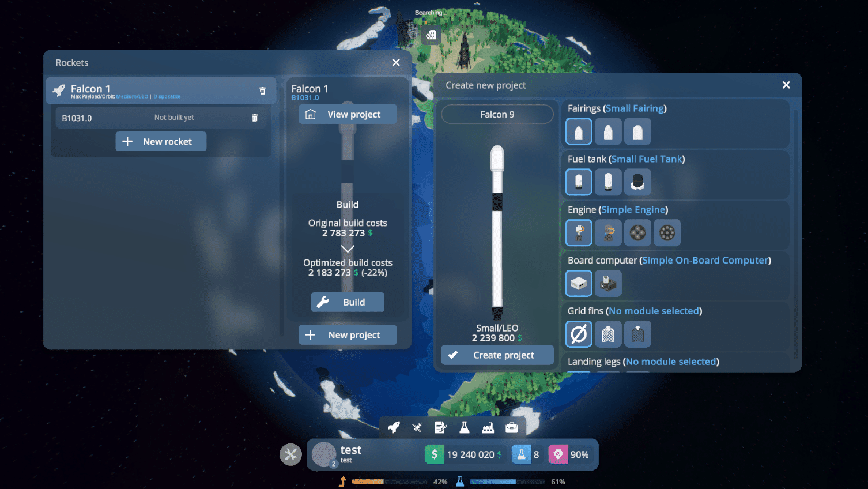
Task: Select the Simple Engine first option
Action: (579, 232)
